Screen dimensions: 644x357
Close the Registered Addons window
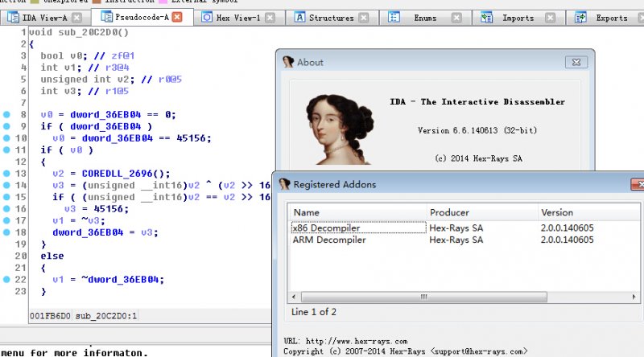(638, 184)
